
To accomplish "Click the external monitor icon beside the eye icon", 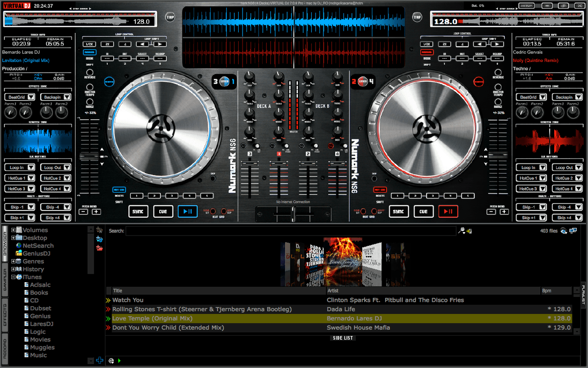I will [572, 231].
